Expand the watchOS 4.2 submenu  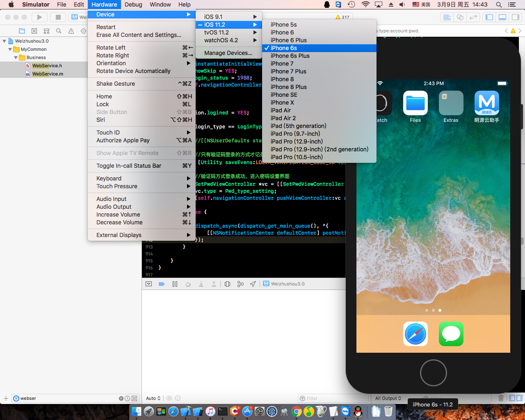click(x=229, y=40)
